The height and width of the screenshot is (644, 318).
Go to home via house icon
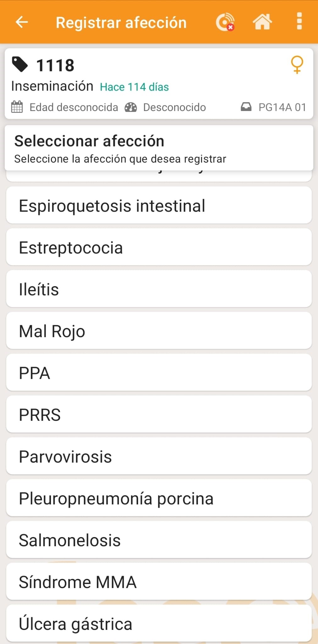tap(262, 22)
